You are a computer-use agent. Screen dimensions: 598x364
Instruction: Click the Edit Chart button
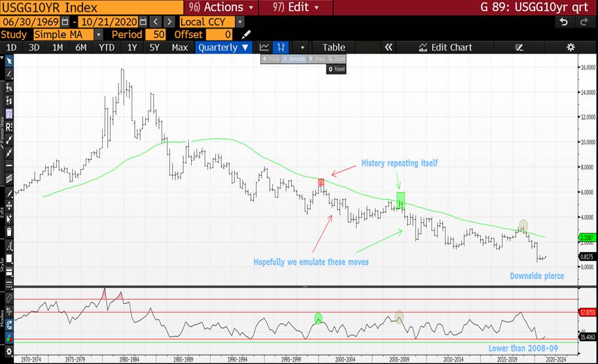coord(446,47)
